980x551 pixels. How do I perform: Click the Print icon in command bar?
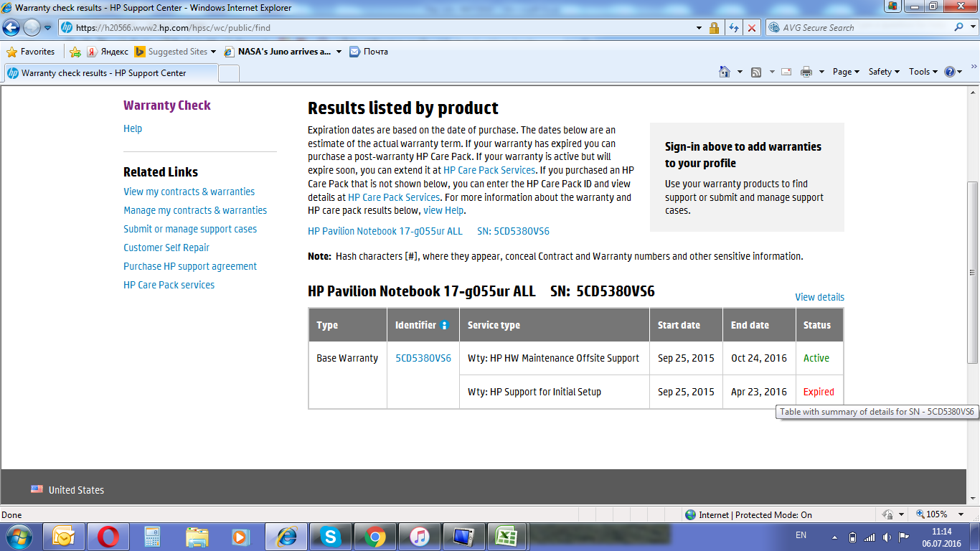coord(806,72)
